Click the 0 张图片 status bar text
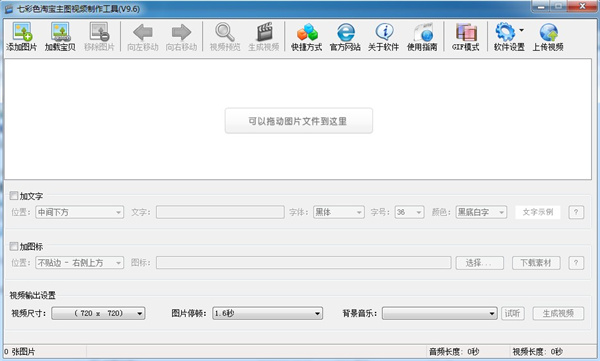This screenshot has height=361, width=600. point(20,351)
